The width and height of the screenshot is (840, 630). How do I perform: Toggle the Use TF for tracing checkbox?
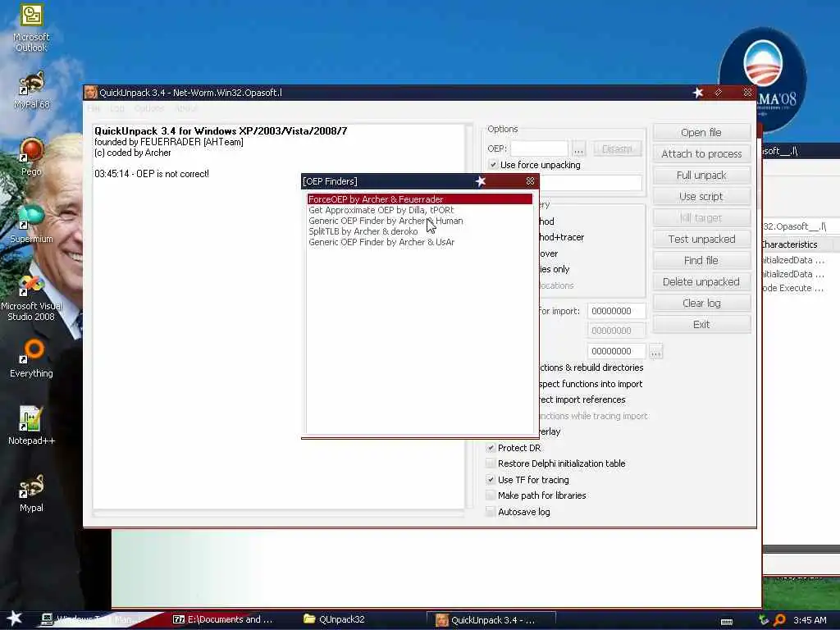coord(491,479)
